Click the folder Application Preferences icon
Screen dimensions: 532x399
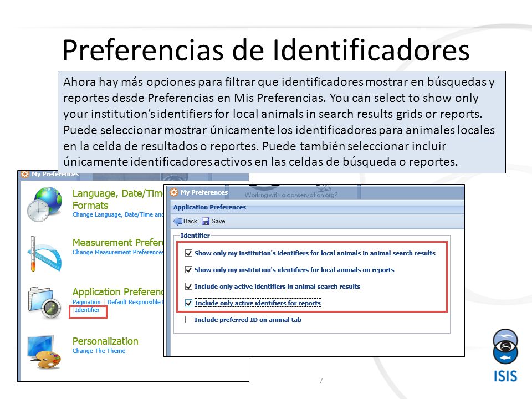coord(45,303)
